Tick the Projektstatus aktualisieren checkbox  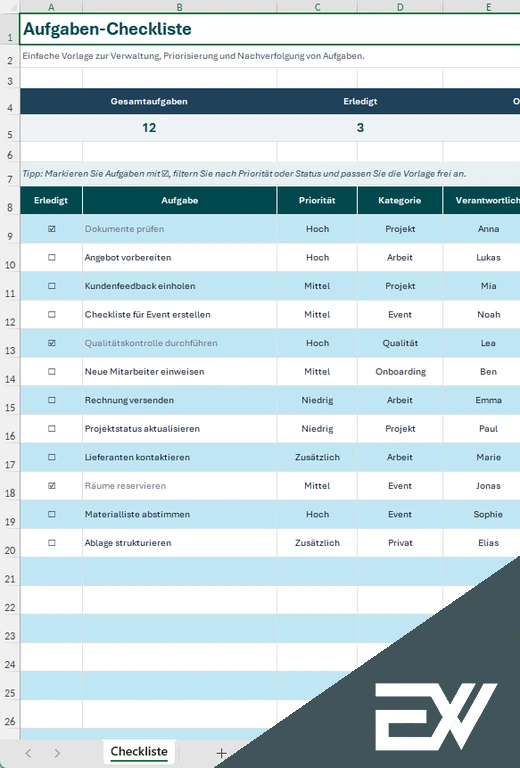52,429
